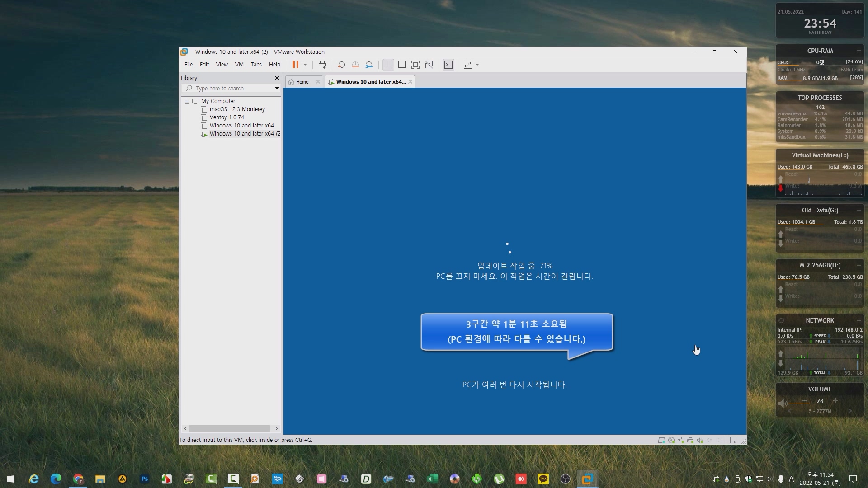Select Windows 10 and later x64 VM
This screenshot has height=488, width=868.
[x=241, y=126]
